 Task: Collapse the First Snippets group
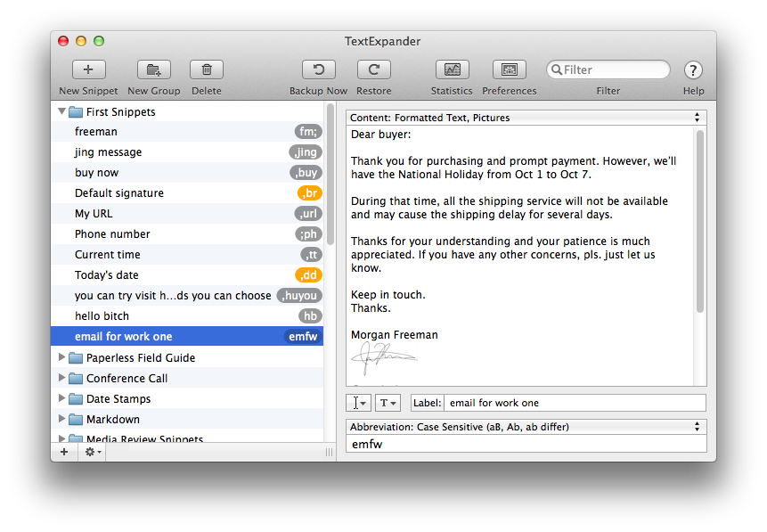tap(61, 111)
